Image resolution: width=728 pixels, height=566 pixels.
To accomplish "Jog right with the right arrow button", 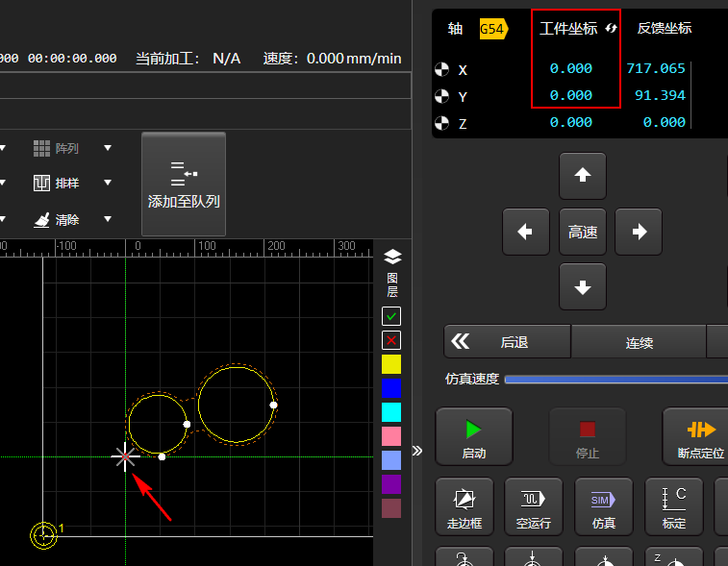I will [639, 232].
